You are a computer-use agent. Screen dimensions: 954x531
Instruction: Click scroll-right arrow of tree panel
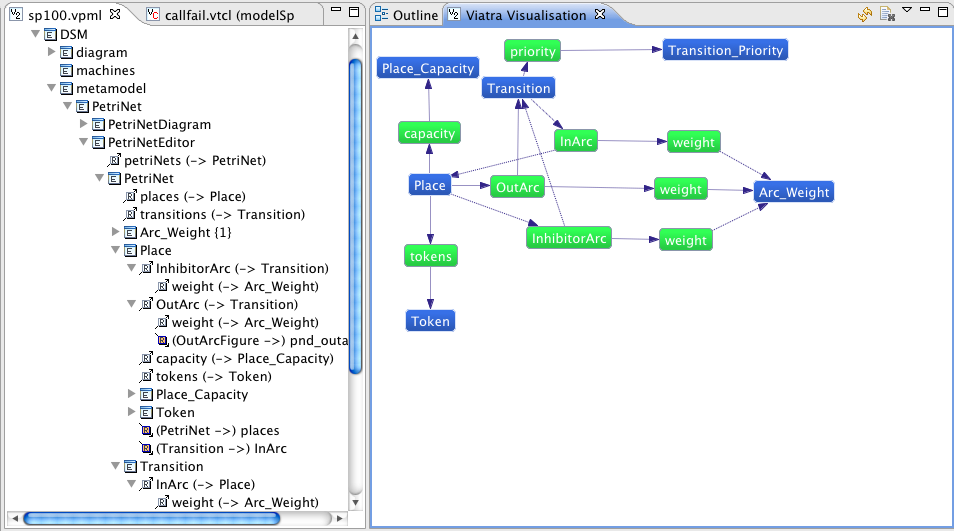coord(339,518)
